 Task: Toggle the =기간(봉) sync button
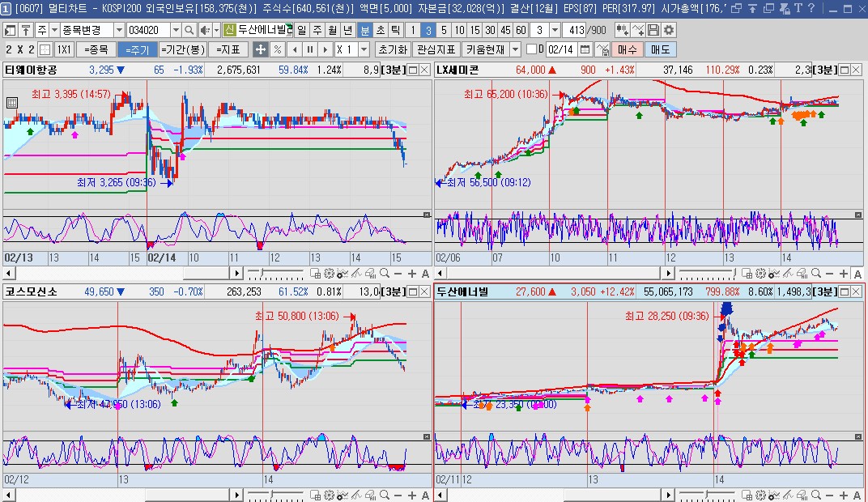[x=183, y=49]
